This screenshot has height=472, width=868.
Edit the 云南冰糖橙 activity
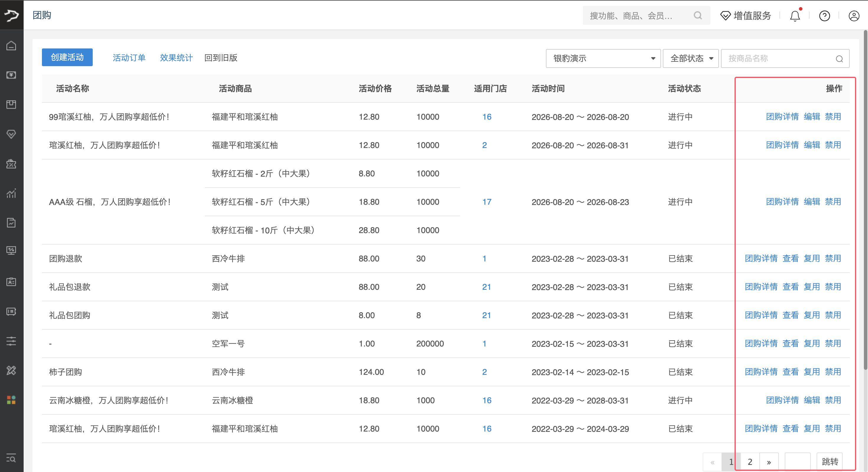[x=812, y=400]
